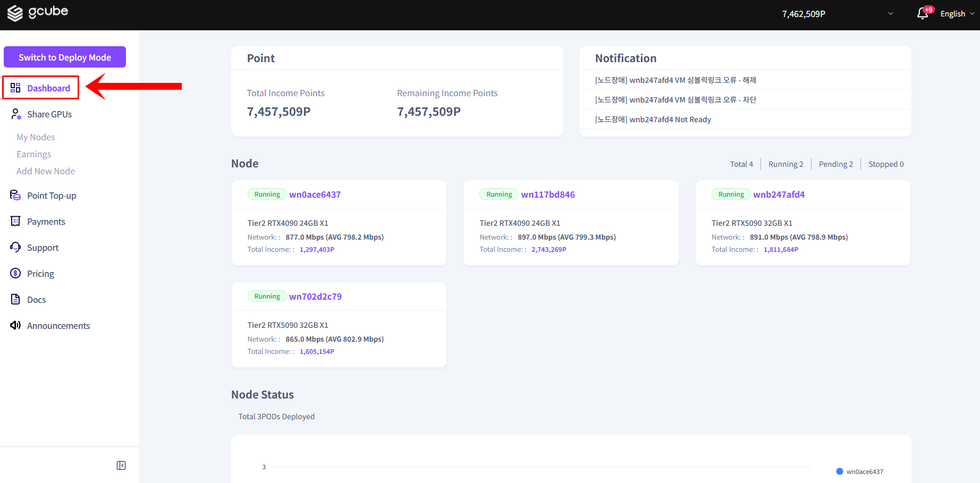This screenshot has height=483, width=980.
Task: Open Point Top-up page
Action: (52, 196)
